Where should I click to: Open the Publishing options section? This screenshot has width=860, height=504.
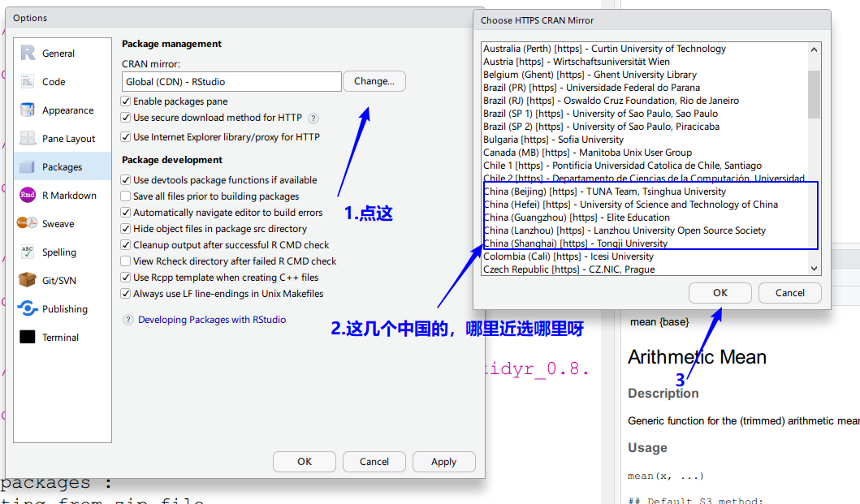(x=63, y=308)
